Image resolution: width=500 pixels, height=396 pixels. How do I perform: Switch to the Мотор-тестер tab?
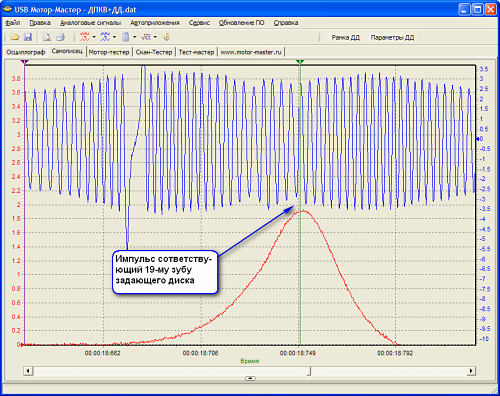click(x=109, y=52)
